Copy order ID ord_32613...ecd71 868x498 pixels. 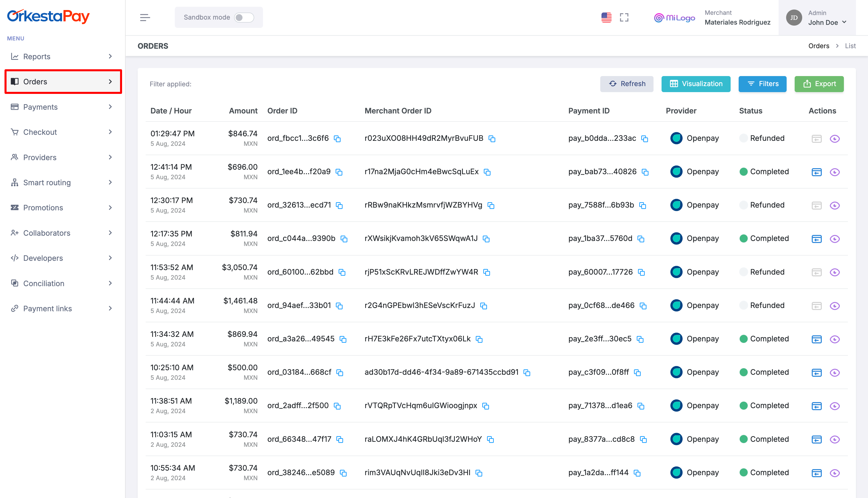[339, 205]
